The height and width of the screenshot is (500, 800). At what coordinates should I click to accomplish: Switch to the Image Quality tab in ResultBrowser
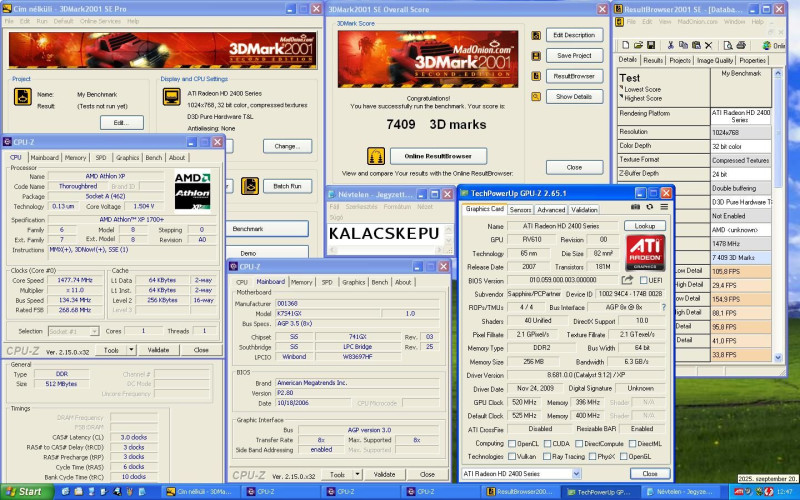coord(715,60)
